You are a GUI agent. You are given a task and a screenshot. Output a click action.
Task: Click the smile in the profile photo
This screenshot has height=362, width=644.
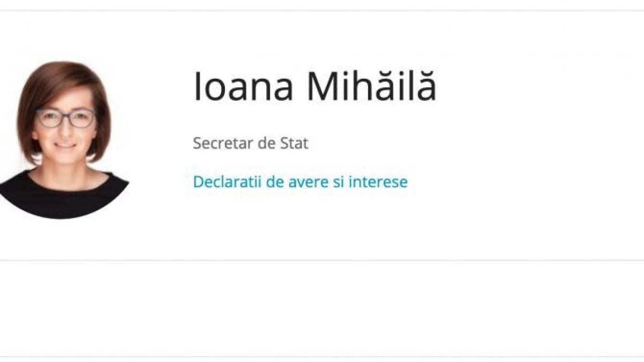pos(65,145)
